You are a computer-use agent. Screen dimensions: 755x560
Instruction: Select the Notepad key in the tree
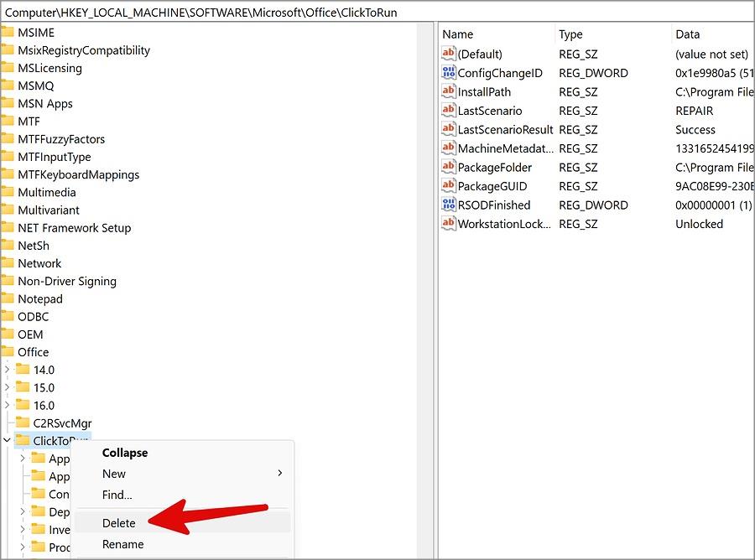[x=40, y=298]
